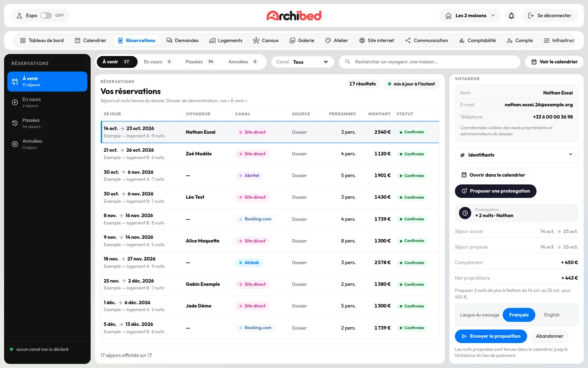Click the Abandonner button
The height and width of the screenshot is (368, 588).
(x=549, y=336)
